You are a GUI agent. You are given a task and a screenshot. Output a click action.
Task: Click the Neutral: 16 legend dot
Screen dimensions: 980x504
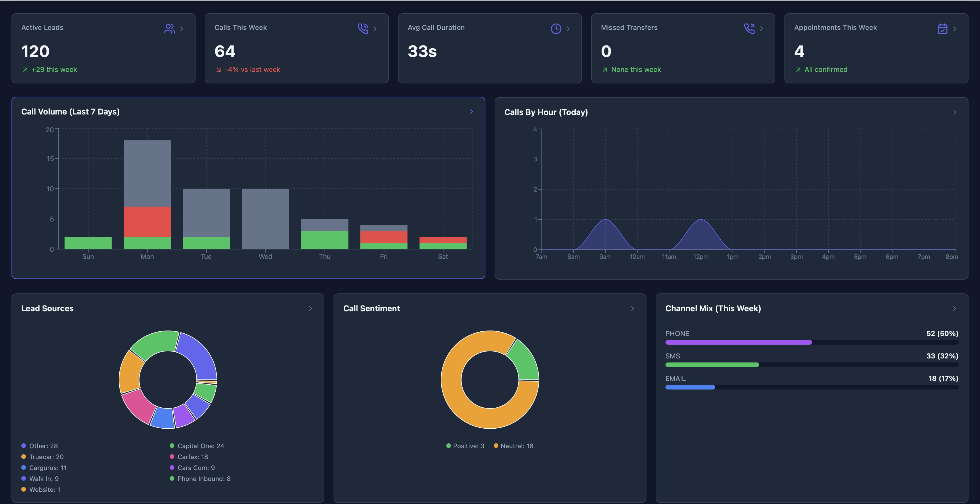point(496,445)
